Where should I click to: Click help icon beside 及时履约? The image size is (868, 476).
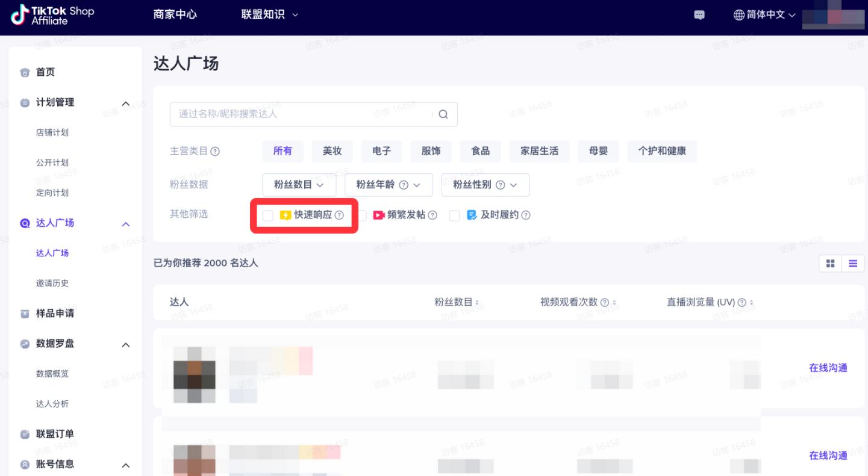click(x=526, y=215)
